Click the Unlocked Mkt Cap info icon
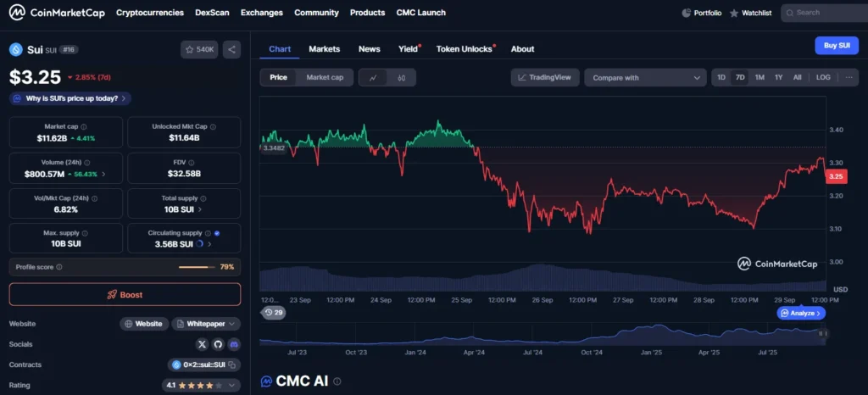Image resolution: width=868 pixels, height=395 pixels. click(213, 126)
